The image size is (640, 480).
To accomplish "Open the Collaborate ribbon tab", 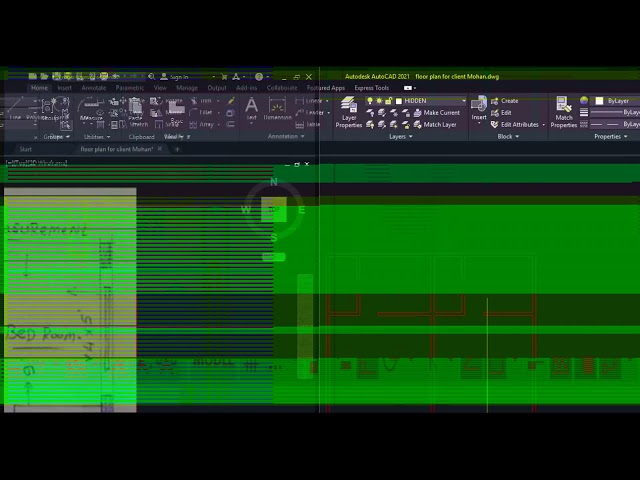I will (282, 88).
